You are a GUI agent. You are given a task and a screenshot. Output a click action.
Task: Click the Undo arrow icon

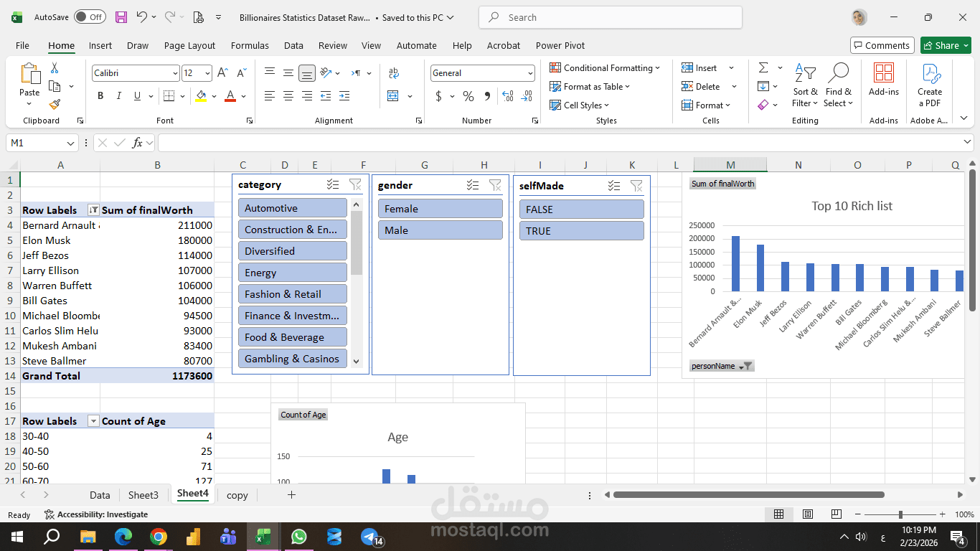pos(142,17)
